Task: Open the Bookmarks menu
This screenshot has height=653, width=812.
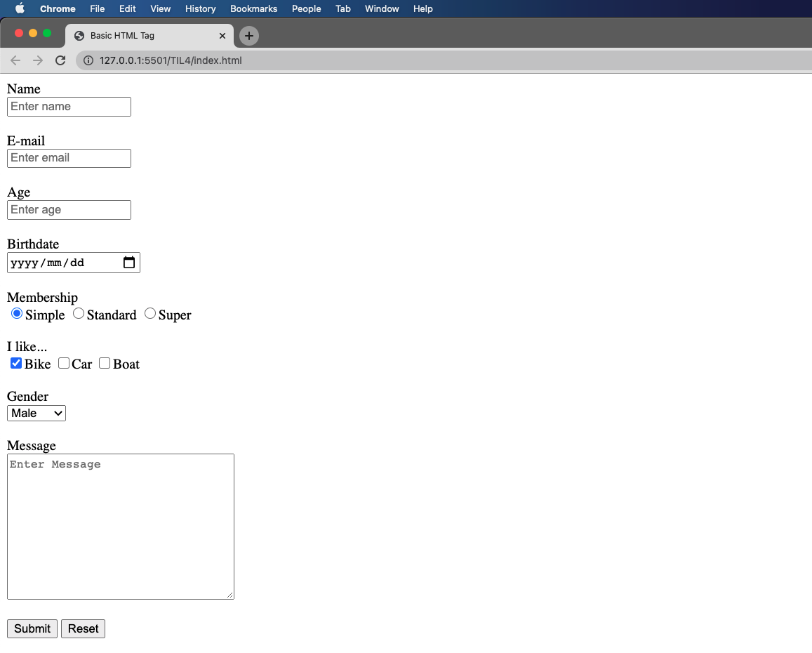Action: point(254,9)
